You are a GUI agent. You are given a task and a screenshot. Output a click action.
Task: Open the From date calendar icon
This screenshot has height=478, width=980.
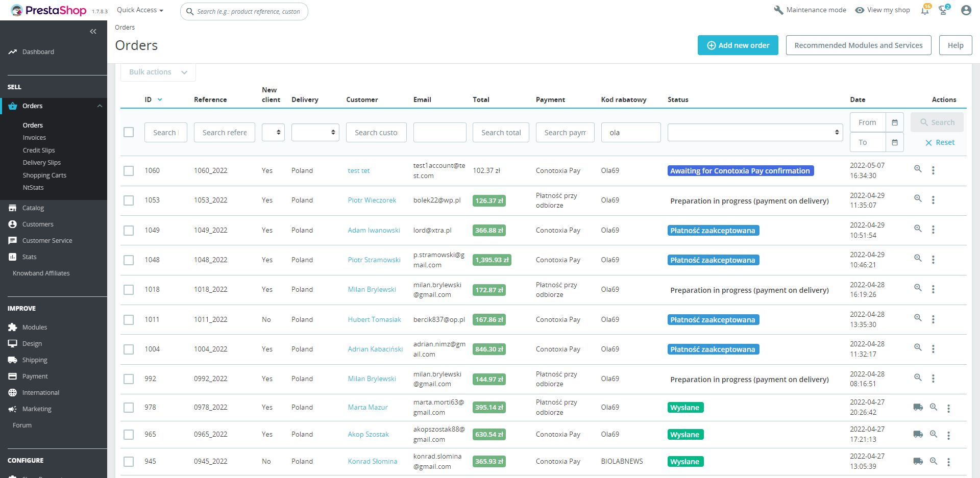[895, 122]
